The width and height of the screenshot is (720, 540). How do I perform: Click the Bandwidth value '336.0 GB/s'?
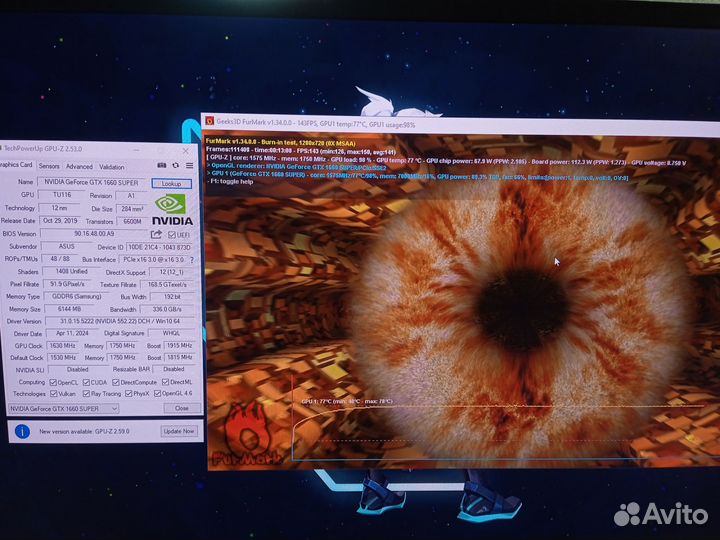(x=167, y=309)
